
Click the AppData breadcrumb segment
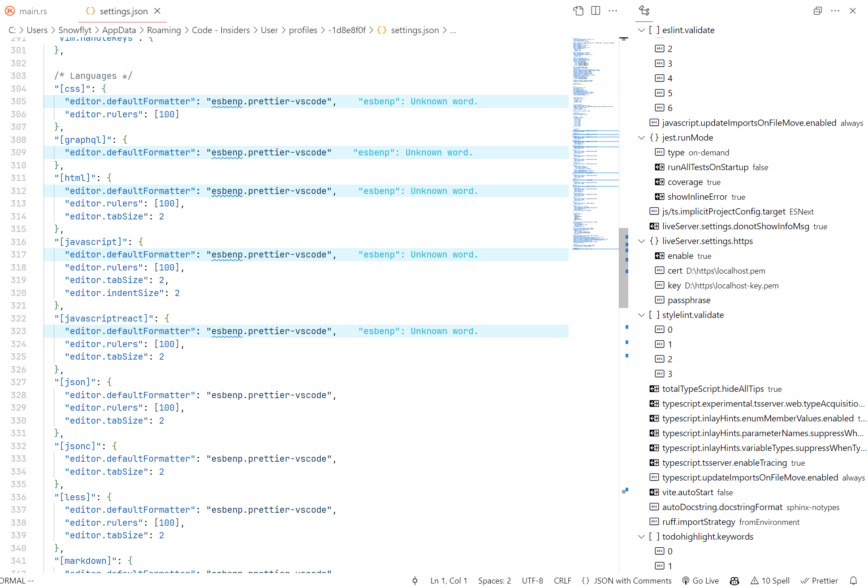coord(119,30)
